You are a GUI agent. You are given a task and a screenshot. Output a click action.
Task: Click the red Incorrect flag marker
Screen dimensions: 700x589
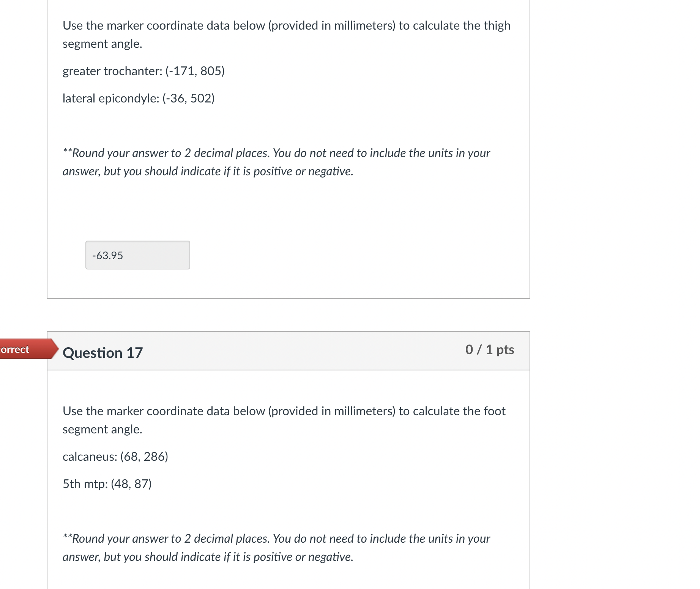click(x=28, y=349)
